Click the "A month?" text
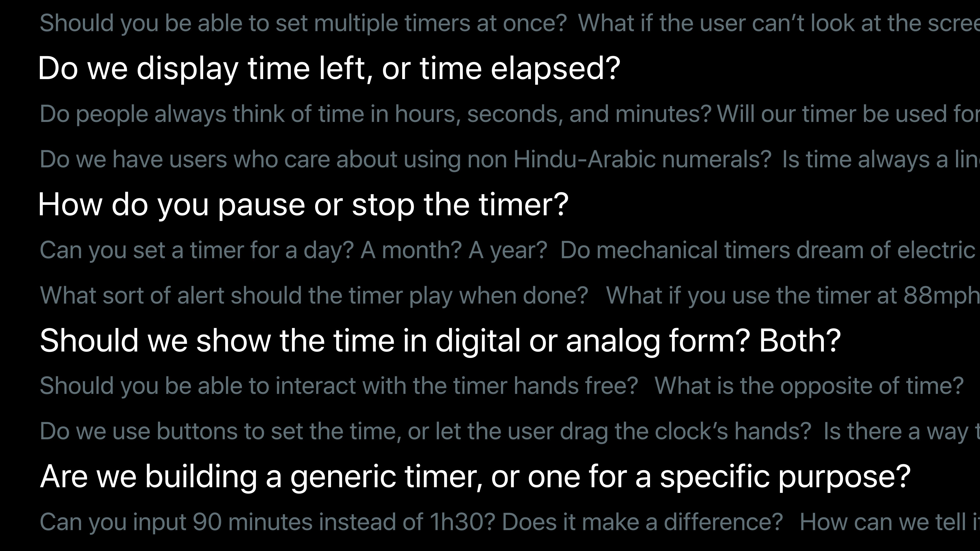980x551 pixels. click(x=411, y=250)
